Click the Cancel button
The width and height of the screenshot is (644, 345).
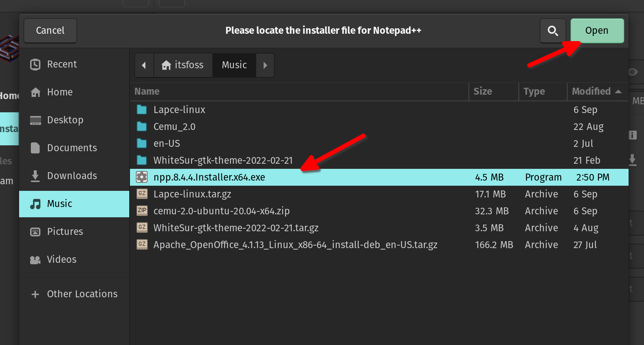[x=50, y=30]
